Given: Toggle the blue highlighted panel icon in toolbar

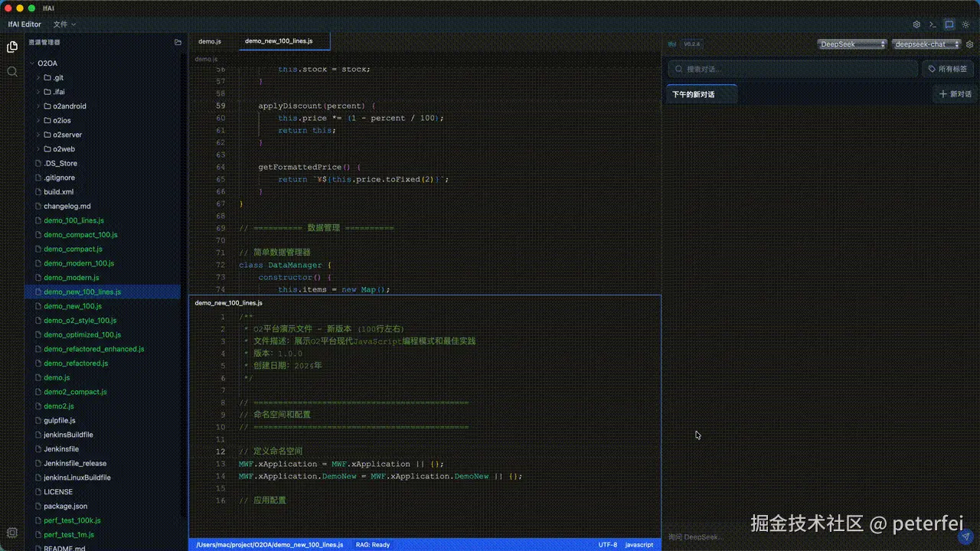Looking at the screenshot, I should (949, 24).
